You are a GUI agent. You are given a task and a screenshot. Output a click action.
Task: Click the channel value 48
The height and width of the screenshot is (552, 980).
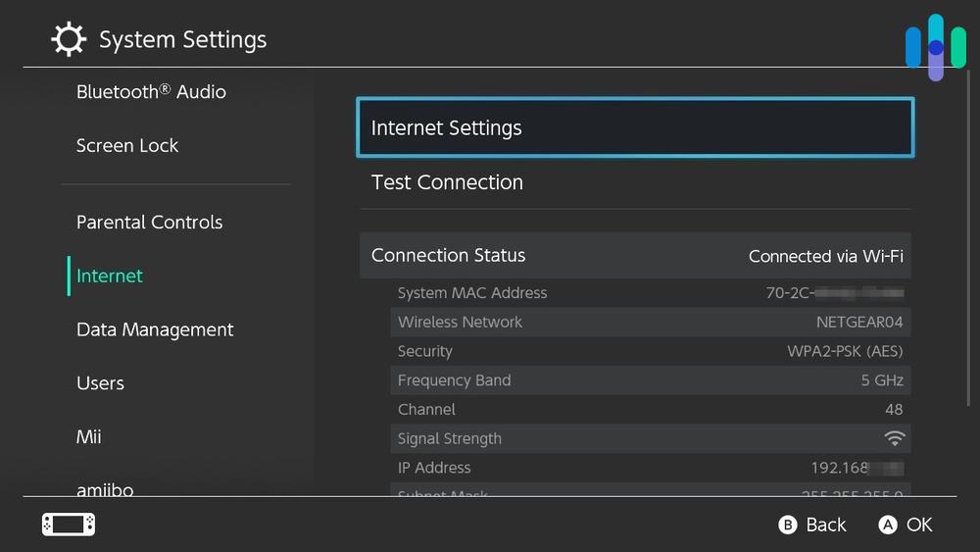[894, 410]
